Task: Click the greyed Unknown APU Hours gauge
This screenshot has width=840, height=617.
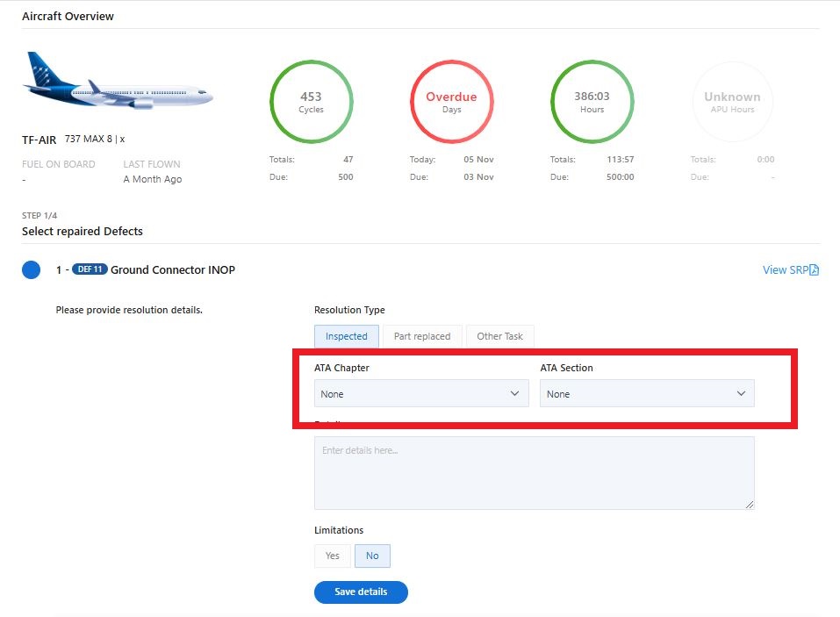Action: [x=732, y=103]
